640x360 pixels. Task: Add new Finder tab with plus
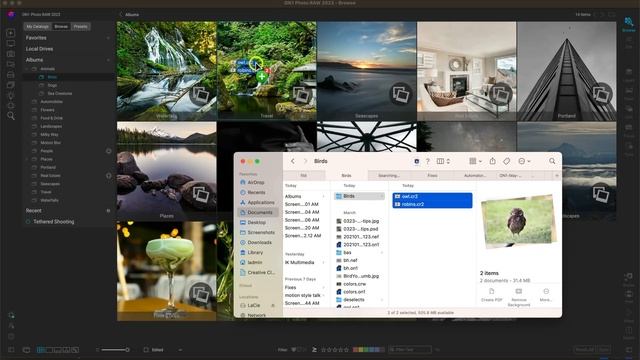coord(557,176)
